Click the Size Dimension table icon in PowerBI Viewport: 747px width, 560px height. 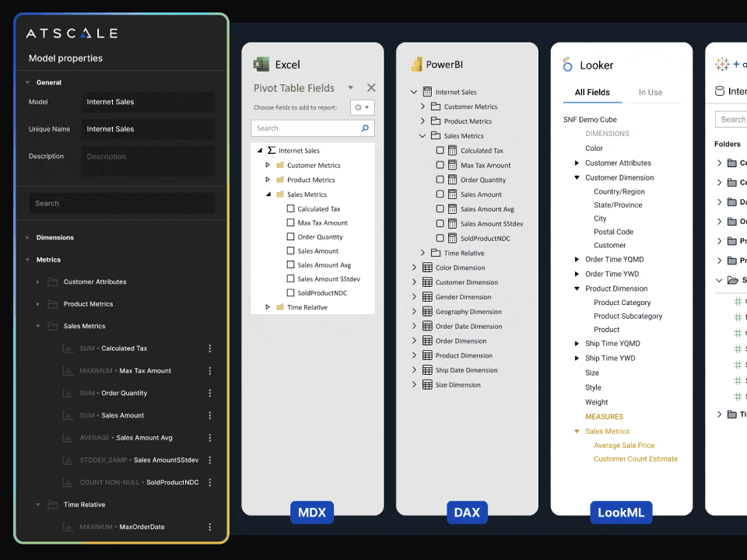coord(427,385)
